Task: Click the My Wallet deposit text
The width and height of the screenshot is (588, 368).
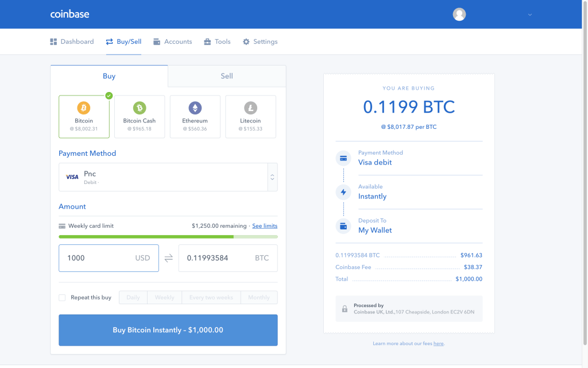Action: 375,231
